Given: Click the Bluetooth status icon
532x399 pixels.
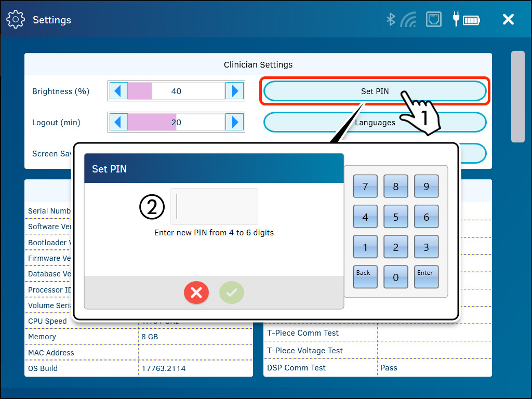Looking at the screenshot, I should [391, 20].
